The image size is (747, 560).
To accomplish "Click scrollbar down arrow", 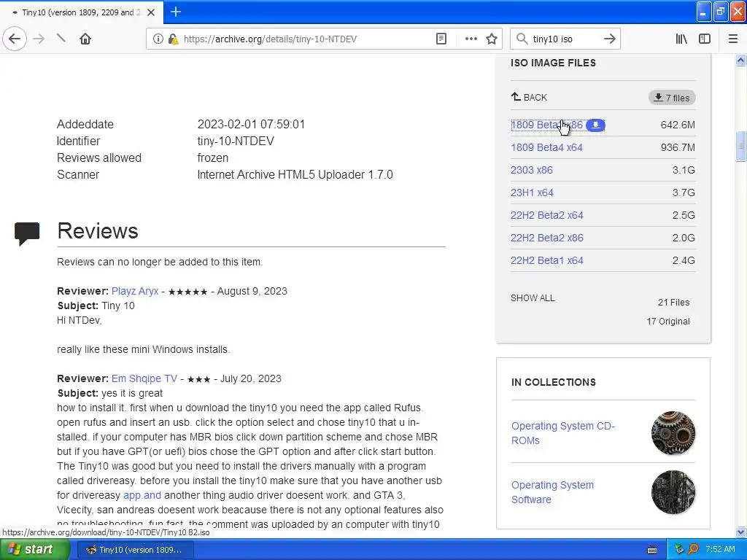I will point(741,532).
